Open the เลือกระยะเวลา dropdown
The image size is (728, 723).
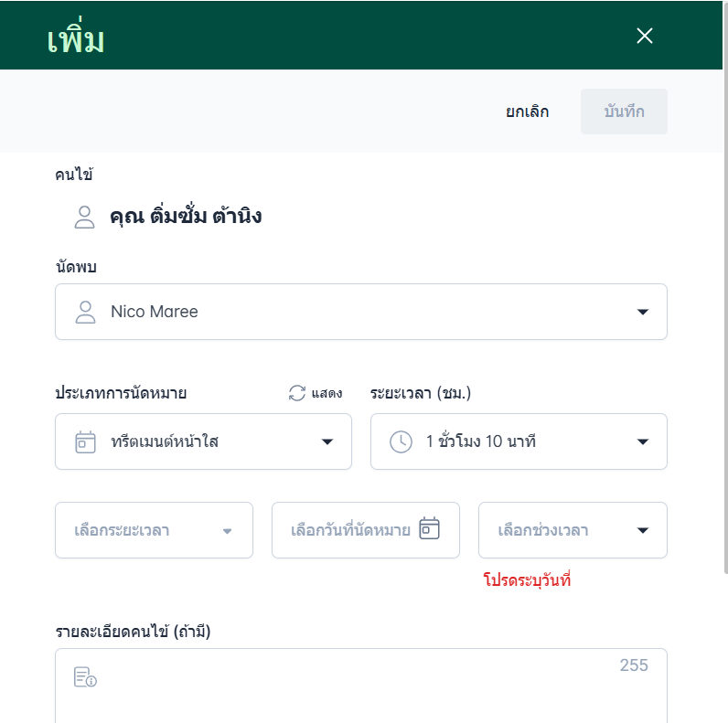[x=154, y=530]
